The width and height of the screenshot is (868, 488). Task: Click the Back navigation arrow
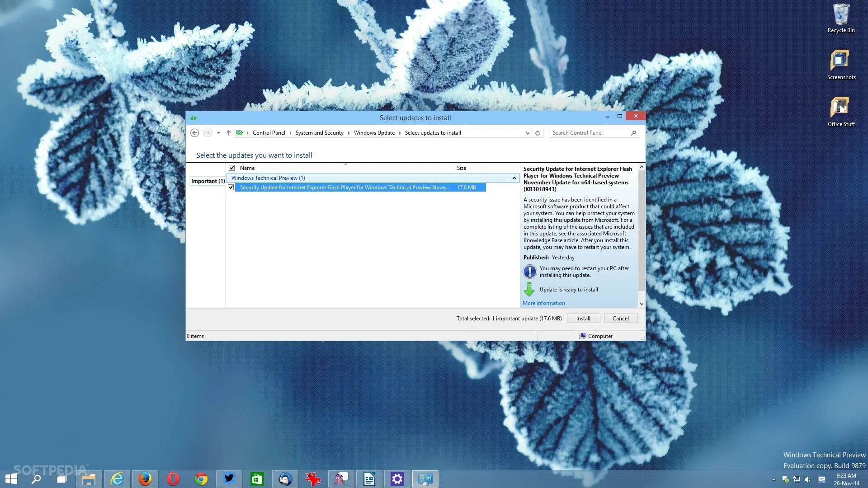coord(194,133)
